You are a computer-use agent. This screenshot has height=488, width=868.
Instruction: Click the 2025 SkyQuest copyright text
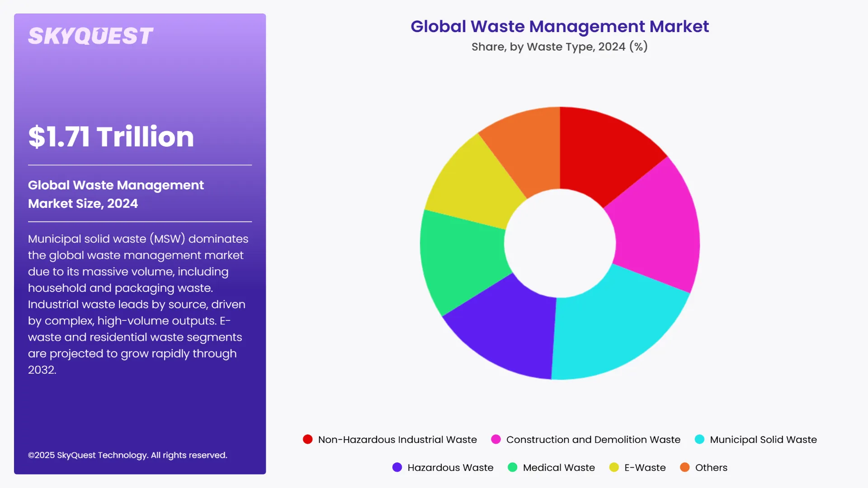point(128,455)
